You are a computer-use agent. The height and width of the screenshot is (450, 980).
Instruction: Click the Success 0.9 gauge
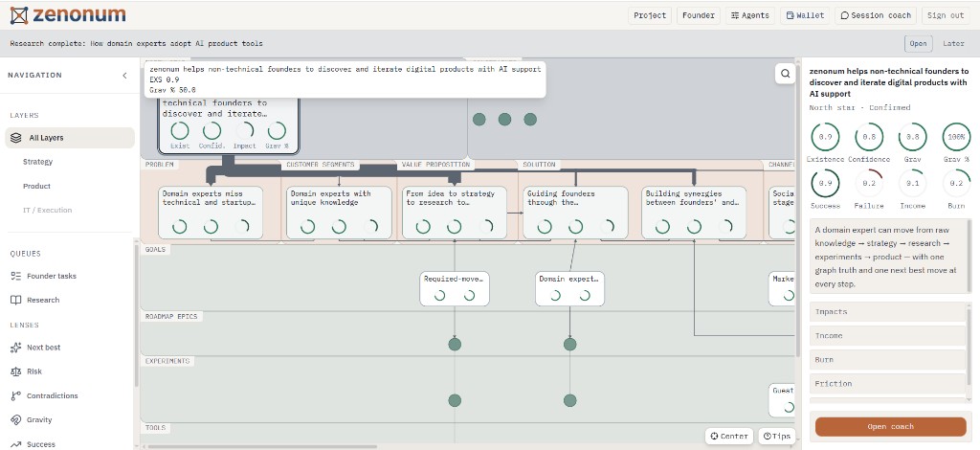pos(825,183)
